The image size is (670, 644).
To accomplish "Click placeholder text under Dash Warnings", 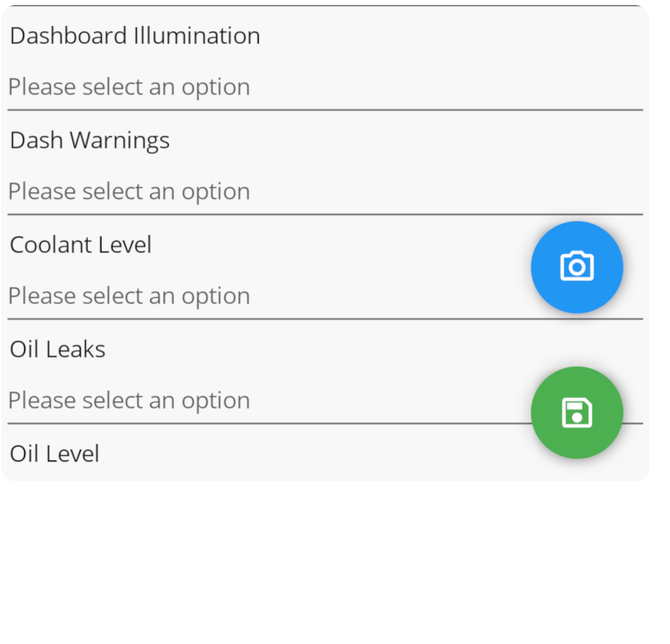I will pos(129,191).
